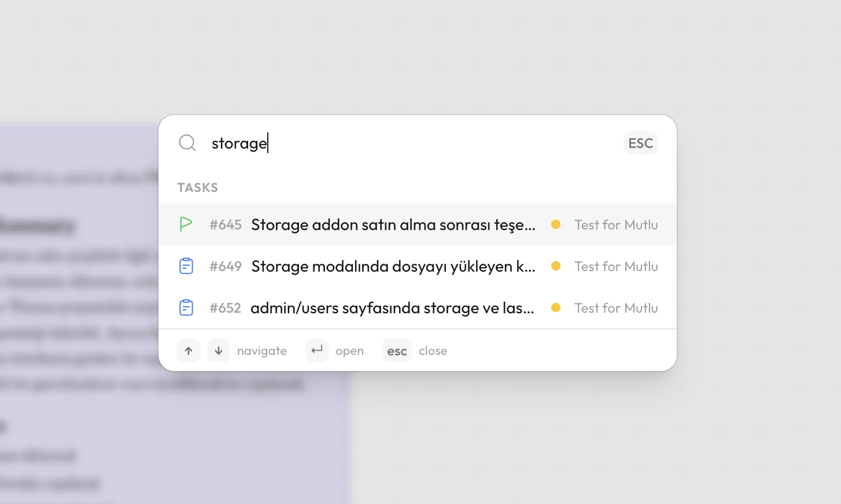Click the TASKS section header
The width and height of the screenshot is (841, 504).
198,187
